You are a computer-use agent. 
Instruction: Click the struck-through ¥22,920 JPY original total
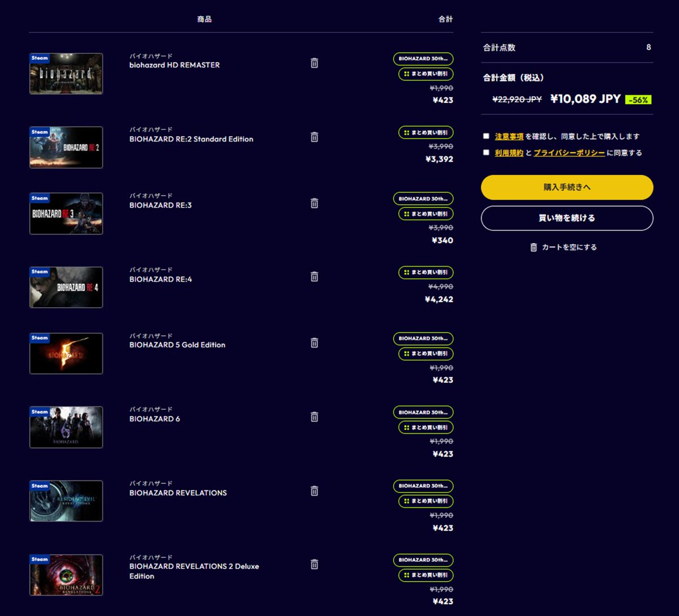(x=517, y=100)
